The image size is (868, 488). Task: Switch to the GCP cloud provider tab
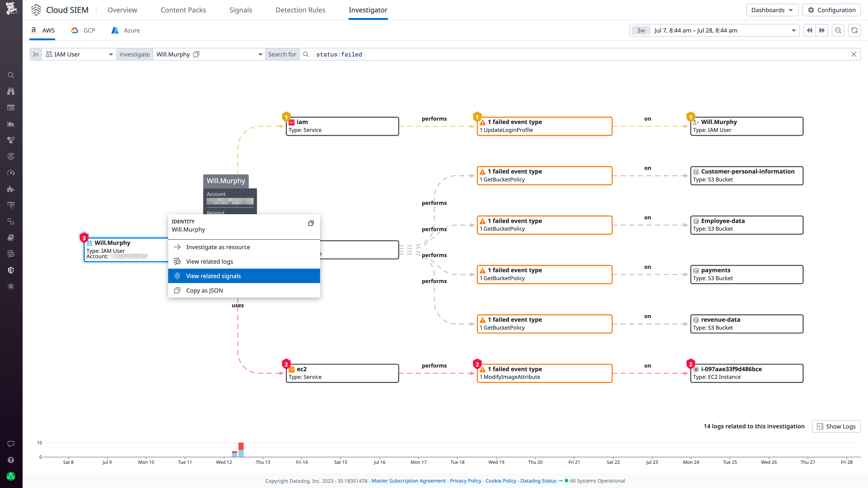click(x=83, y=30)
